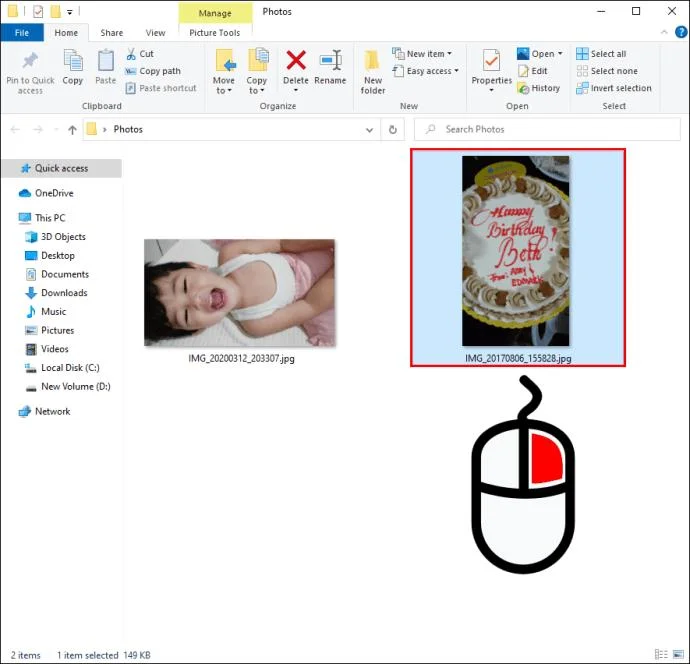Click Select all
This screenshot has width=690, height=664.
[x=601, y=54]
